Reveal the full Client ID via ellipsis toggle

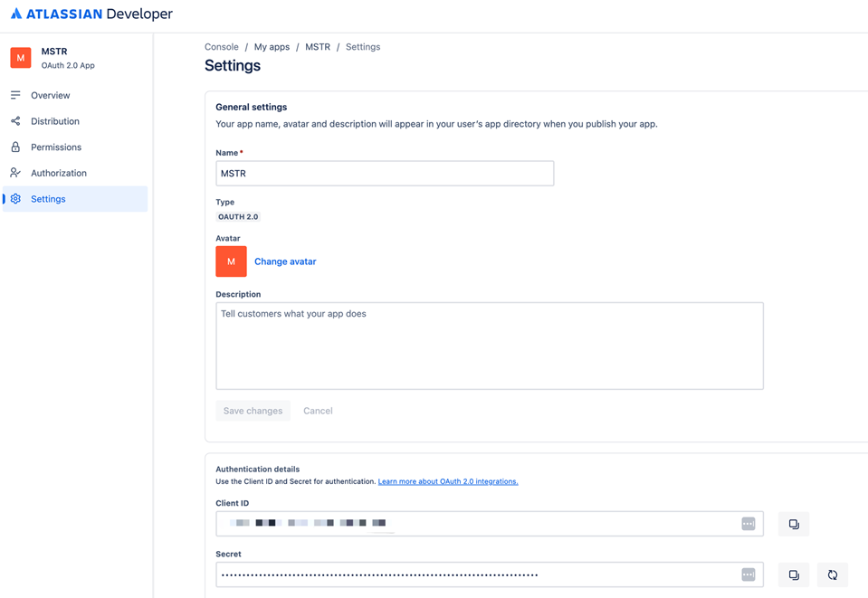point(749,523)
